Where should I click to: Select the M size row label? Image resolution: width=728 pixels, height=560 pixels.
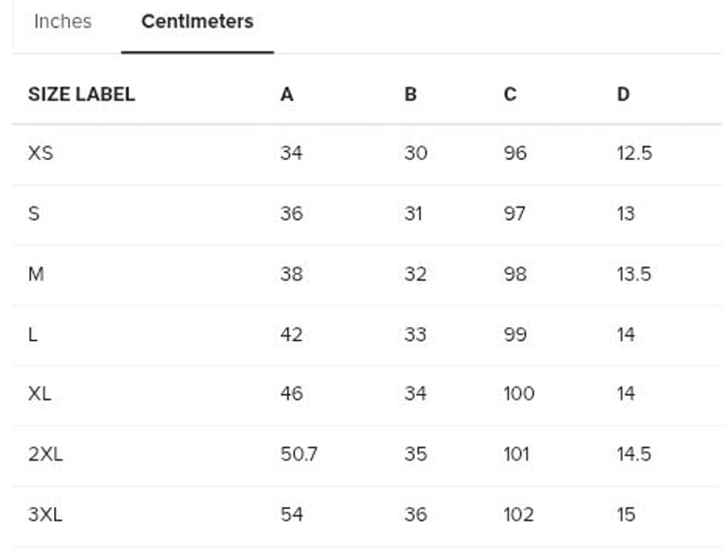(x=37, y=274)
